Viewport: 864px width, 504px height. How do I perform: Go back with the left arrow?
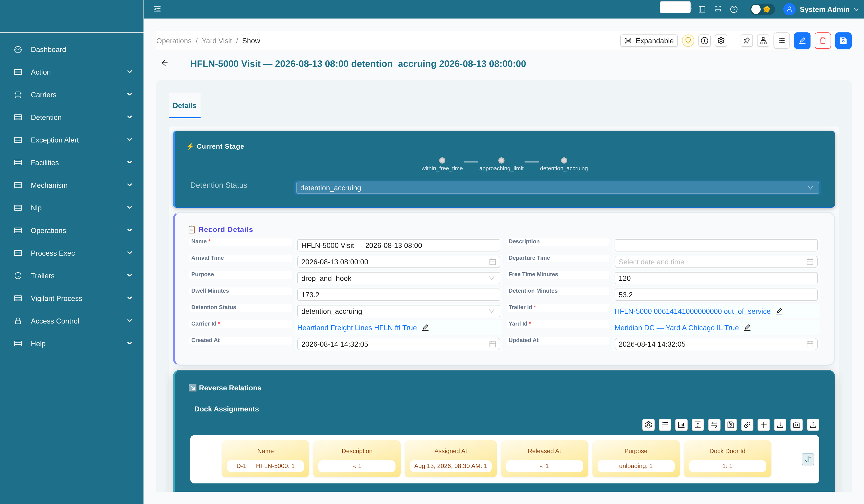point(165,63)
